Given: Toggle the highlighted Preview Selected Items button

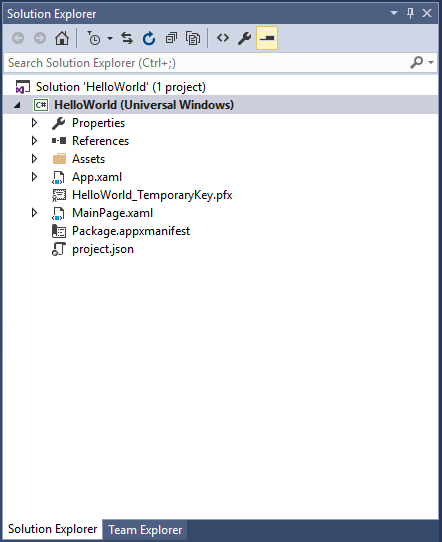Looking at the screenshot, I should tap(267, 38).
